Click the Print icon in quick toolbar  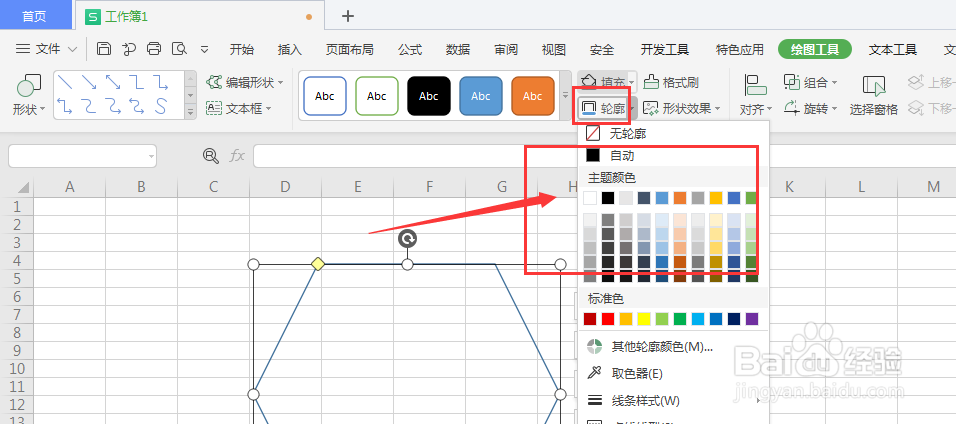point(154,49)
